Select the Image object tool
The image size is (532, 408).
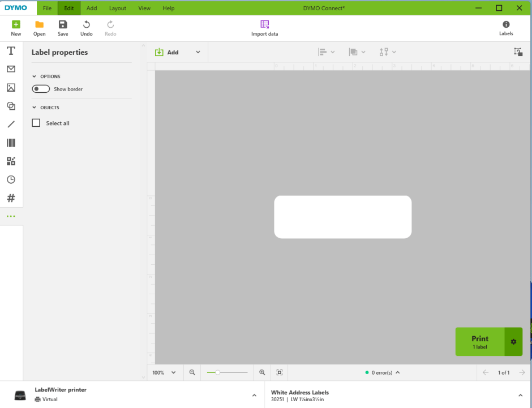tap(11, 88)
